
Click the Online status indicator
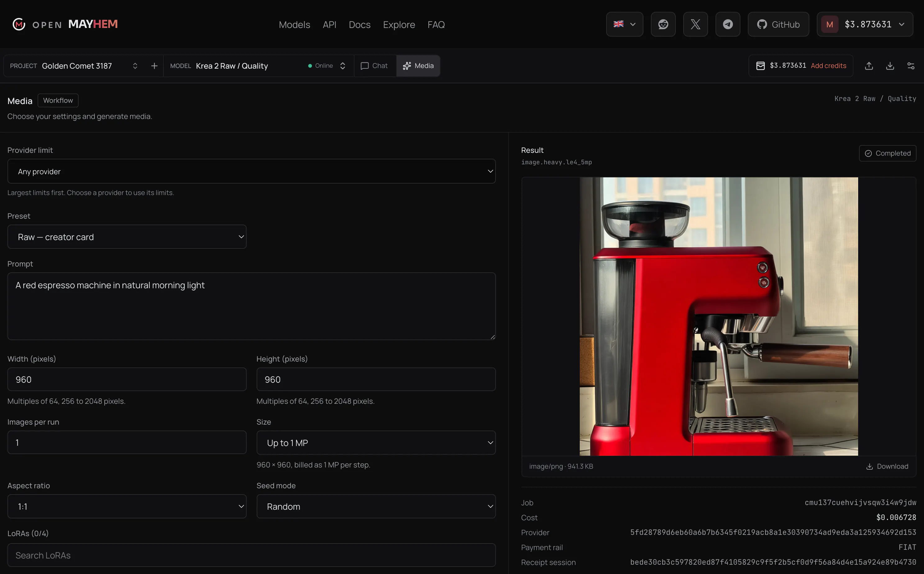320,66
